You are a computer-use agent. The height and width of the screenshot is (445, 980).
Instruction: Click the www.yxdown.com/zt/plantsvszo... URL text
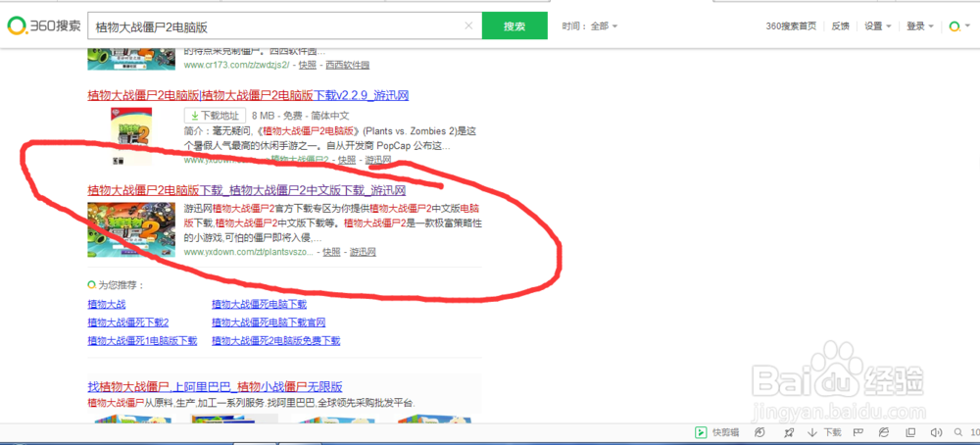point(249,253)
